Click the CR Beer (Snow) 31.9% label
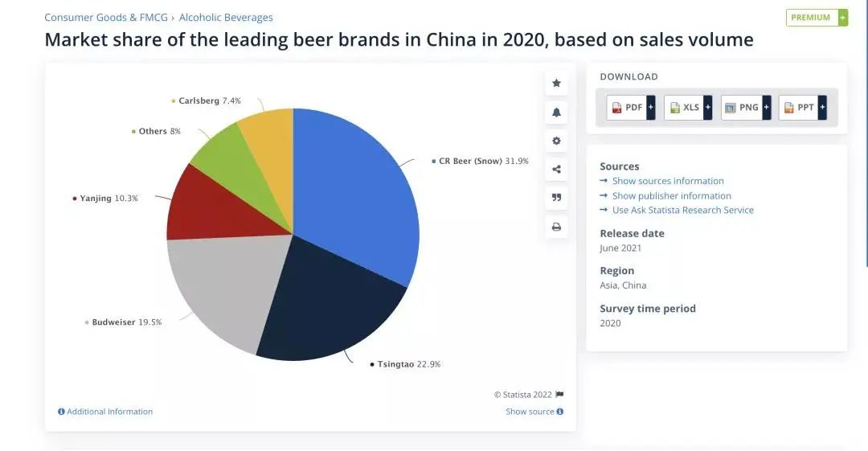Viewport: 868px width, 451px height. 480,162
